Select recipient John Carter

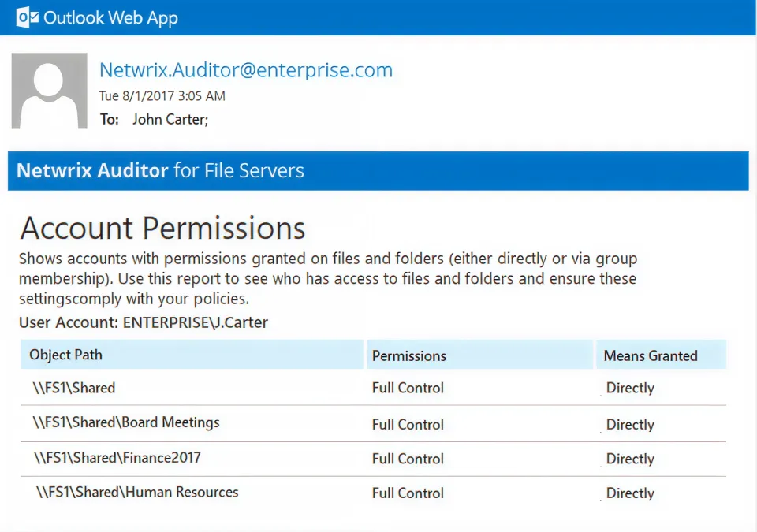click(170, 120)
